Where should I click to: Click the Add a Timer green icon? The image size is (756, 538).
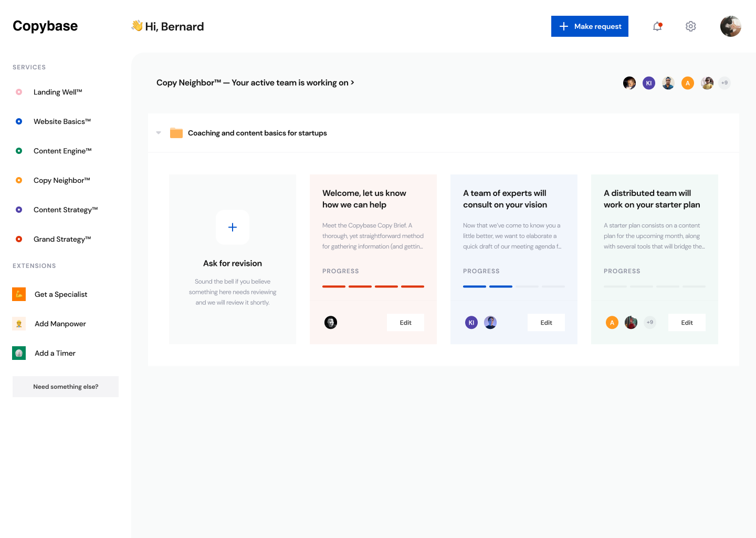(x=19, y=353)
